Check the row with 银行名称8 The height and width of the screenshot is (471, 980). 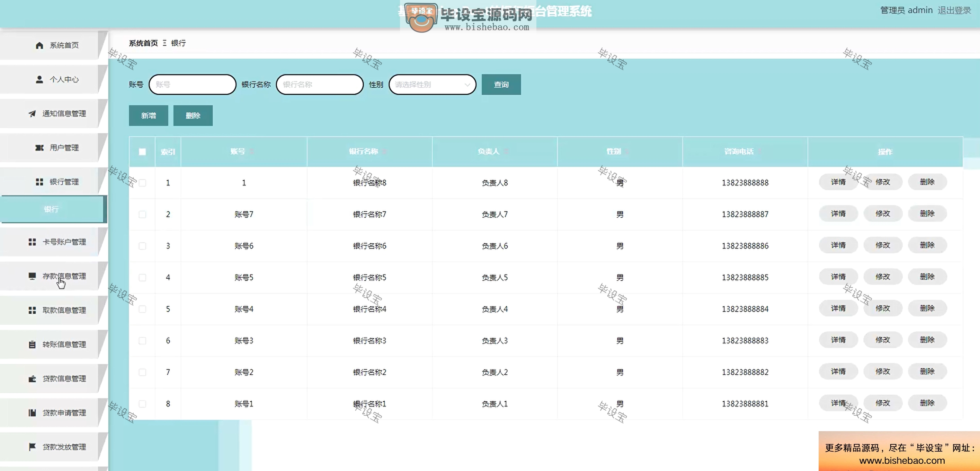142,183
